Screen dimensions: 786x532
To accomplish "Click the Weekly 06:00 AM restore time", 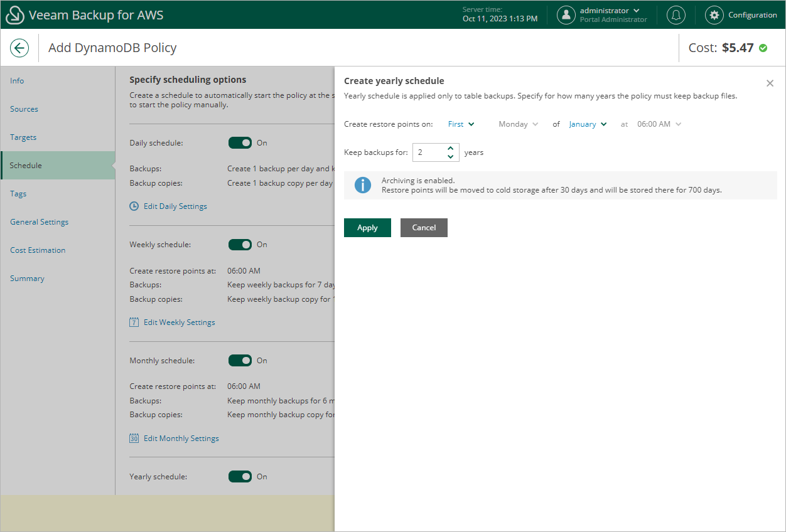I will (244, 271).
